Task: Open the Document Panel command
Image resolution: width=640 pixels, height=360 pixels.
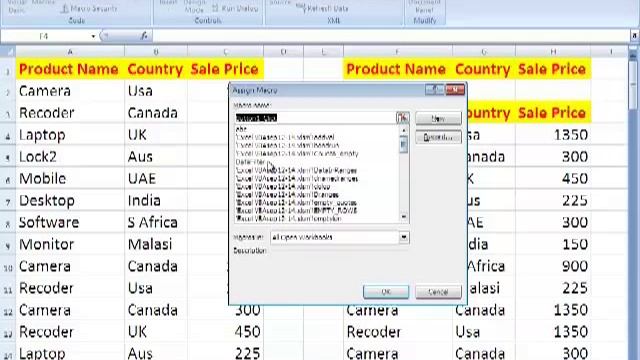Action: (x=424, y=7)
